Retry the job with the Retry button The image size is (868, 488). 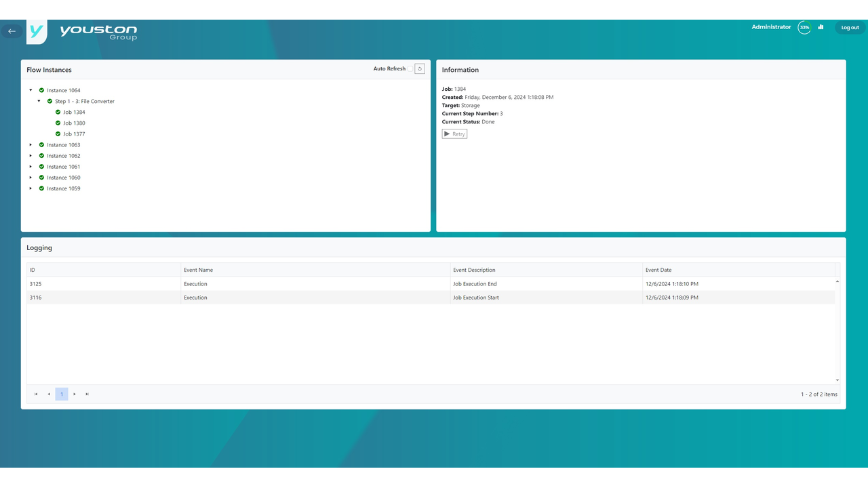454,134
